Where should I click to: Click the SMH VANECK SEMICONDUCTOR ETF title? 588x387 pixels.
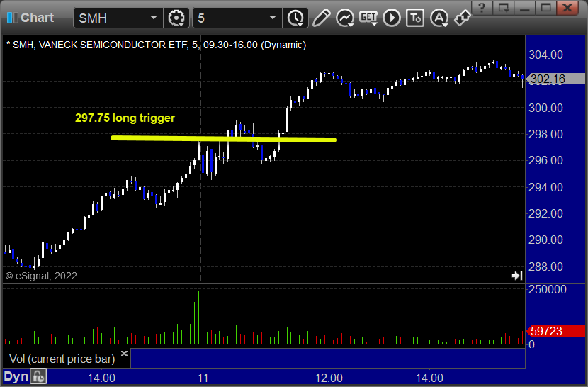pos(157,45)
